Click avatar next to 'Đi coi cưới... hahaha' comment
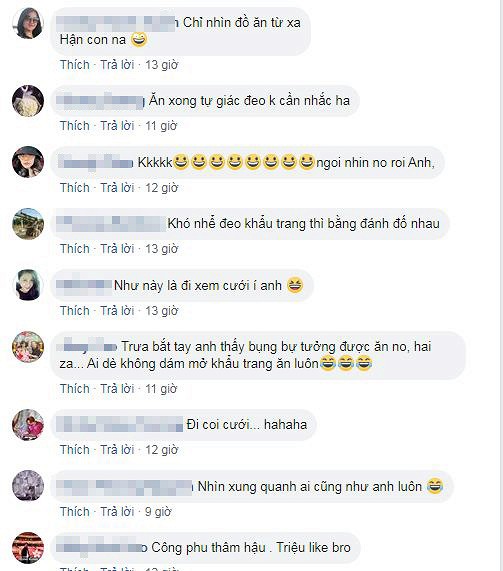Image resolution: width=503 pixels, height=571 pixels. [28, 425]
